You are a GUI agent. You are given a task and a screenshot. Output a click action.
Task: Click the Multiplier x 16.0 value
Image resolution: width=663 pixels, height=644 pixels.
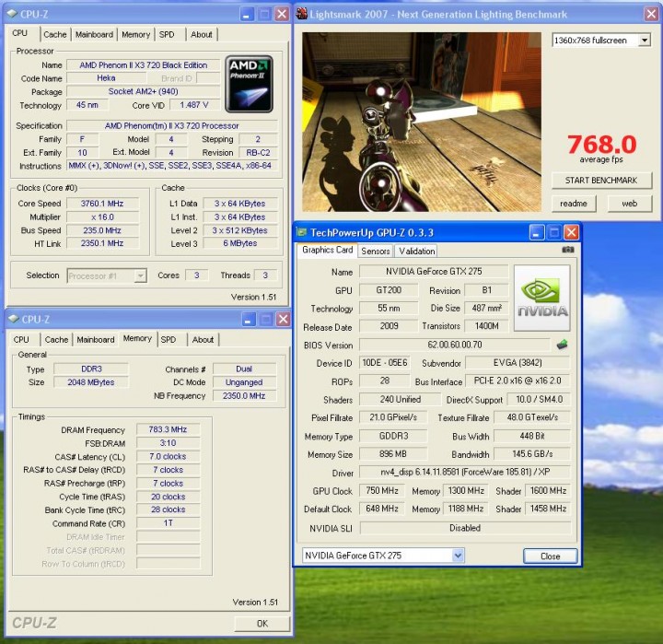pos(102,217)
